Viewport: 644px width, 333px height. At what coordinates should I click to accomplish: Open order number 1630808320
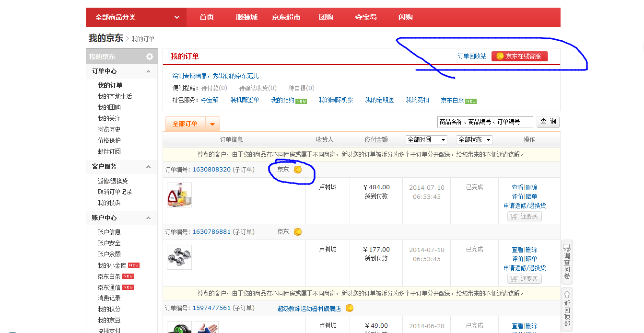(x=211, y=170)
